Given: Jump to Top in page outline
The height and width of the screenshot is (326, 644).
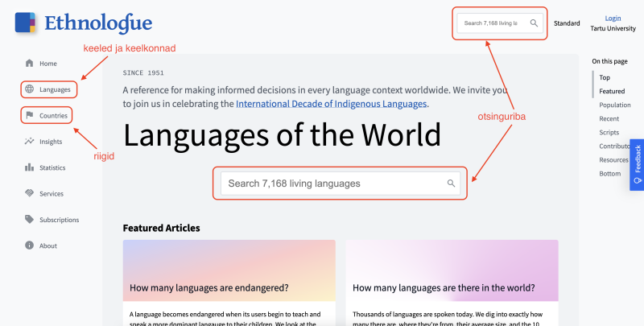Looking at the screenshot, I should [605, 77].
